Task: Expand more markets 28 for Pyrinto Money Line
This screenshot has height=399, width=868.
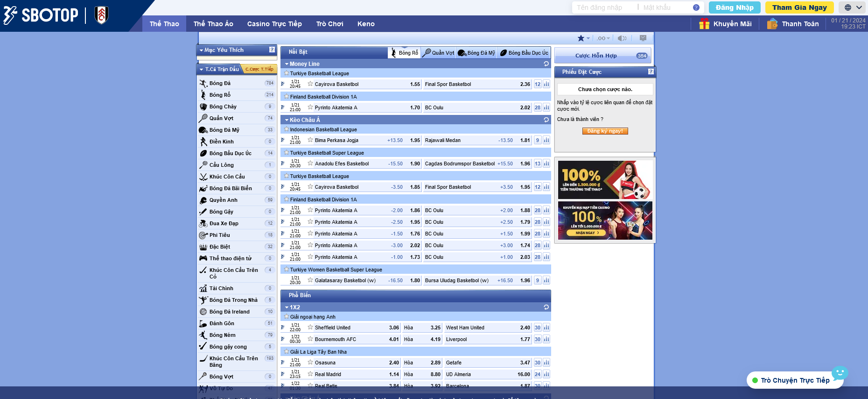Action: pyautogui.click(x=538, y=107)
